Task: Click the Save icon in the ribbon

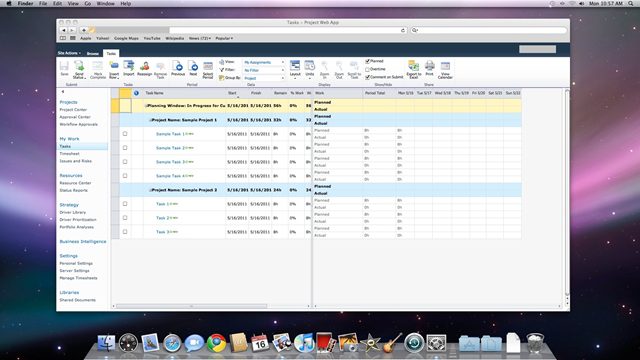Action: point(64,68)
